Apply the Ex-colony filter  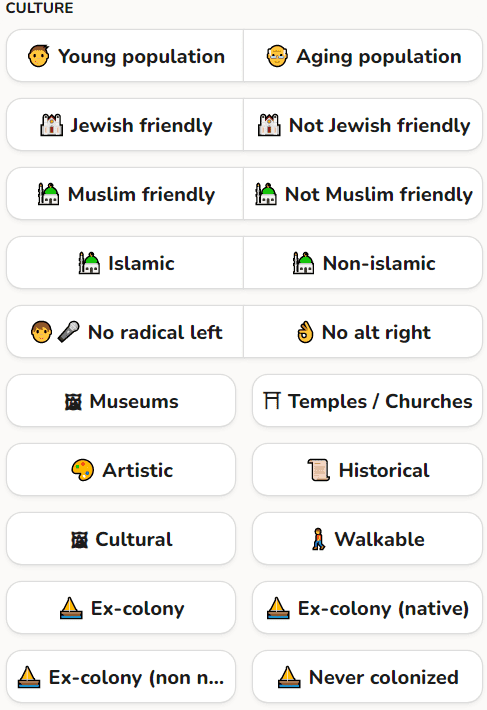[x=121, y=608]
